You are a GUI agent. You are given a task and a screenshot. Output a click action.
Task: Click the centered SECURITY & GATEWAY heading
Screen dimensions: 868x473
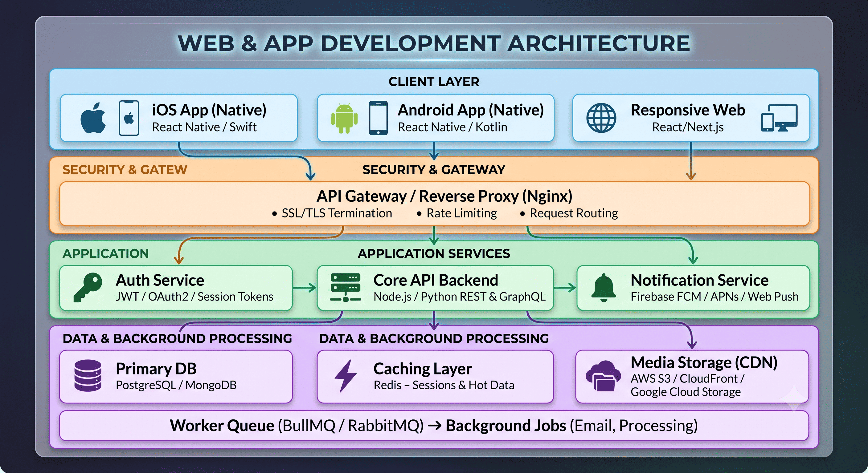434,170
